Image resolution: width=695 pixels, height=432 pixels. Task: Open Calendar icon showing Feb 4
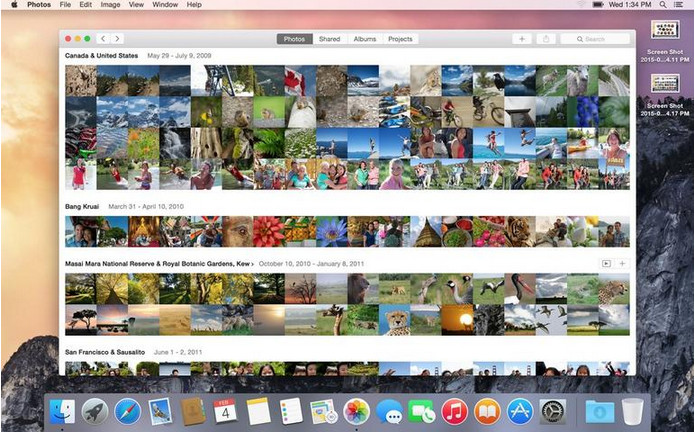226,412
